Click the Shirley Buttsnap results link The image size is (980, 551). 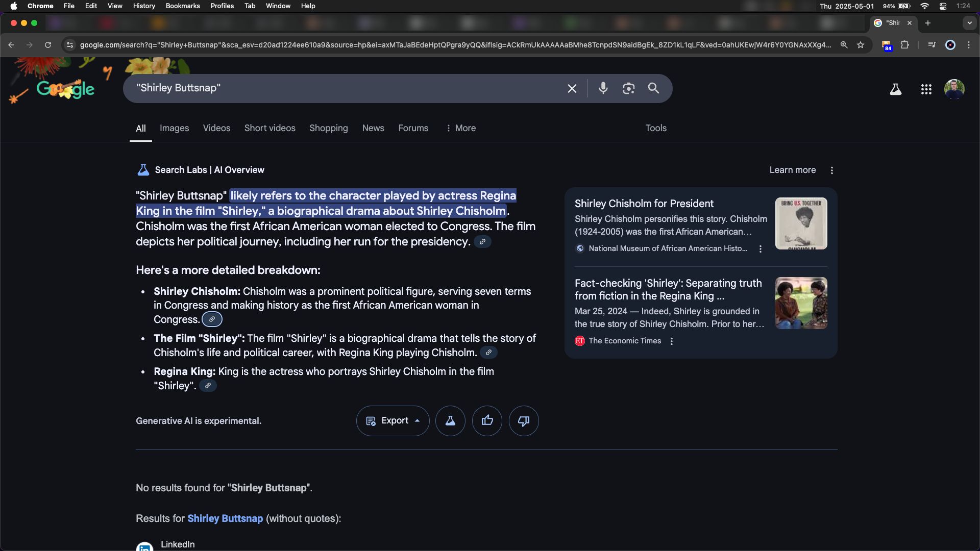(225, 518)
